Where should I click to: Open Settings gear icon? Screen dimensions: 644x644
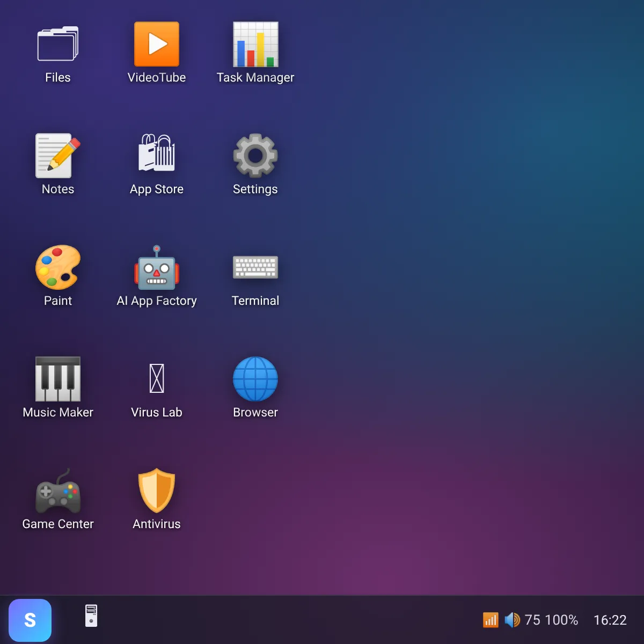(x=255, y=156)
